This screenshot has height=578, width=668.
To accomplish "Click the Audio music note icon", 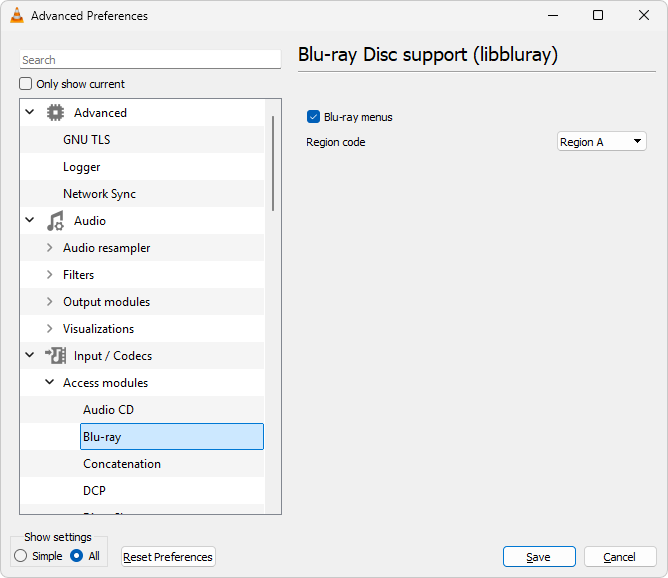I will (x=56, y=221).
